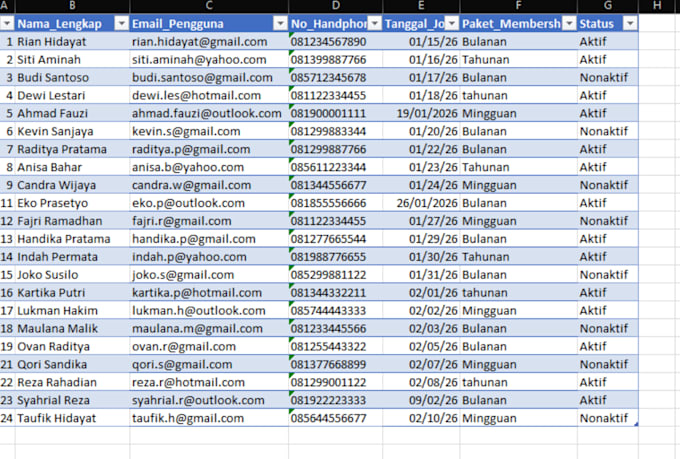
Task: Select status cell in Reza Rahadian row
Action: click(x=608, y=382)
